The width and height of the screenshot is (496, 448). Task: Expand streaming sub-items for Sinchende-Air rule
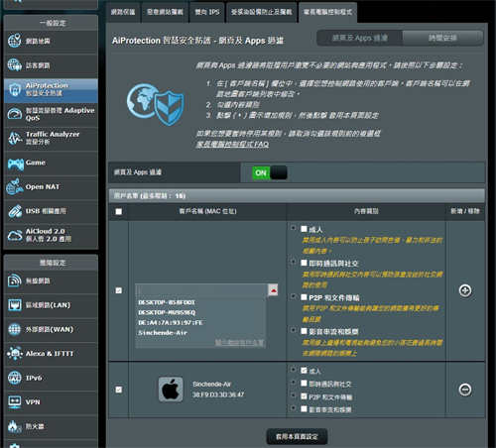294,408
